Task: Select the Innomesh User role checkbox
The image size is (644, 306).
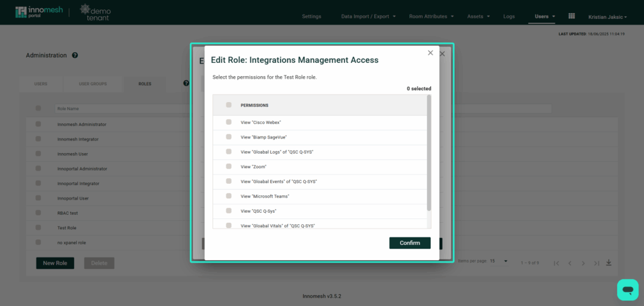Action: tap(38, 154)
